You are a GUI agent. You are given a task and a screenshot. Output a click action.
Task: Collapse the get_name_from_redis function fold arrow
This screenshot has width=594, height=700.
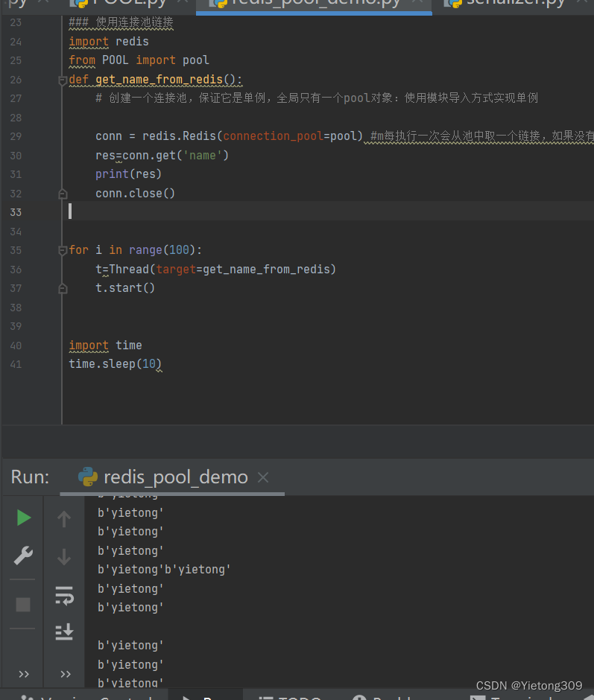(63, 80)
